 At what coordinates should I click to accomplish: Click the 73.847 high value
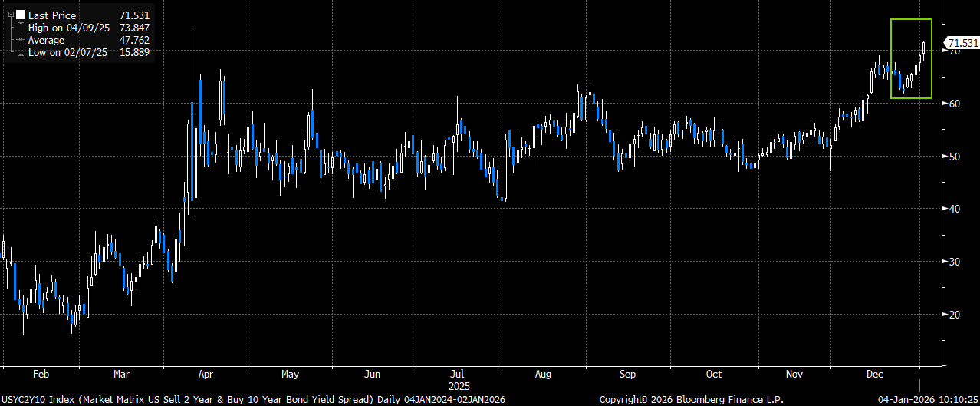click(x=133, y=28)
